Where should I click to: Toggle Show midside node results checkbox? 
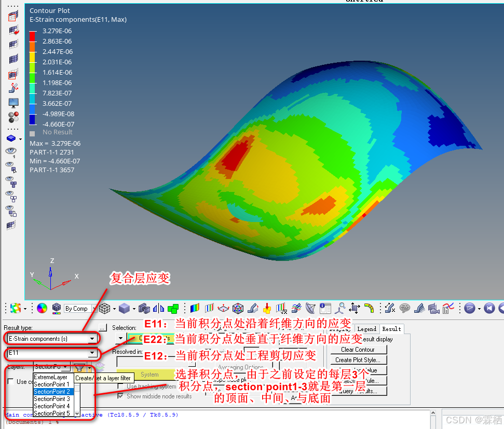120,396
